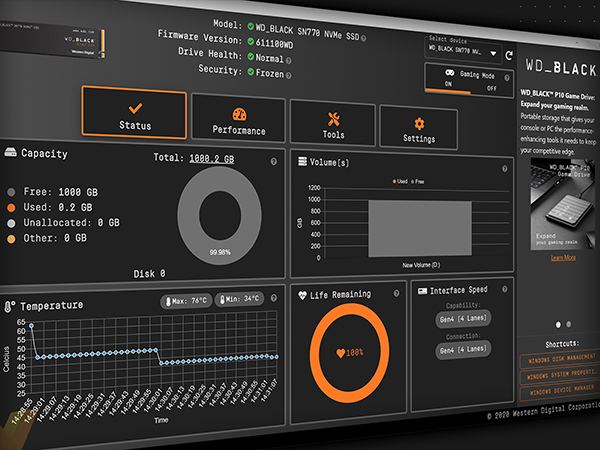
Task: Turn Gaming Mode ON
Action: click(x=448, y=84)
